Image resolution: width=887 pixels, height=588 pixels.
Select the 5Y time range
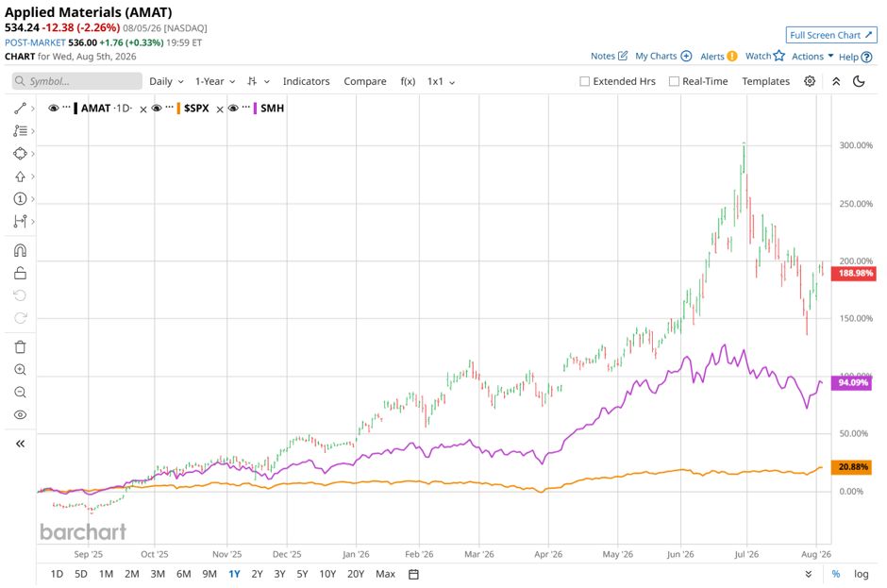click(x=302, y=574)
